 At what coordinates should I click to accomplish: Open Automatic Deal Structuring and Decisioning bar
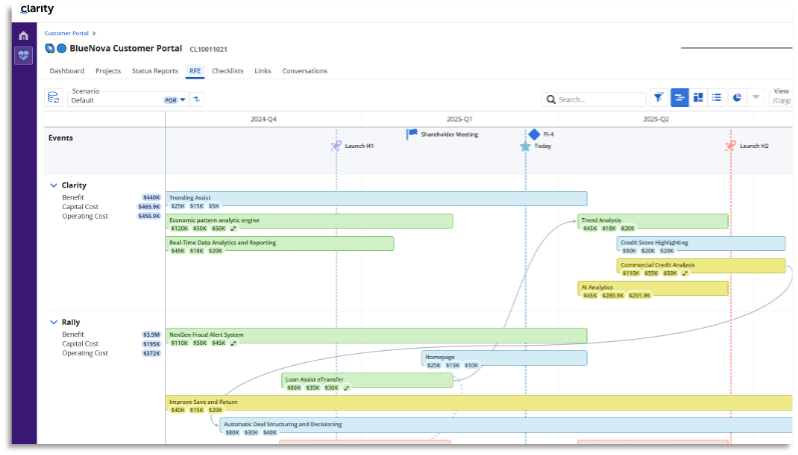click(506, 425)
